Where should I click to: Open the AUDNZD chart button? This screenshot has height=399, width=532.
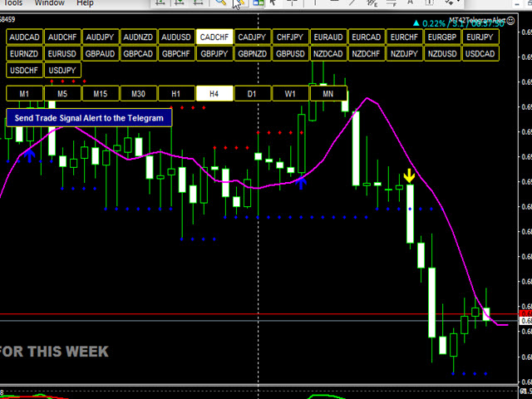139,37
